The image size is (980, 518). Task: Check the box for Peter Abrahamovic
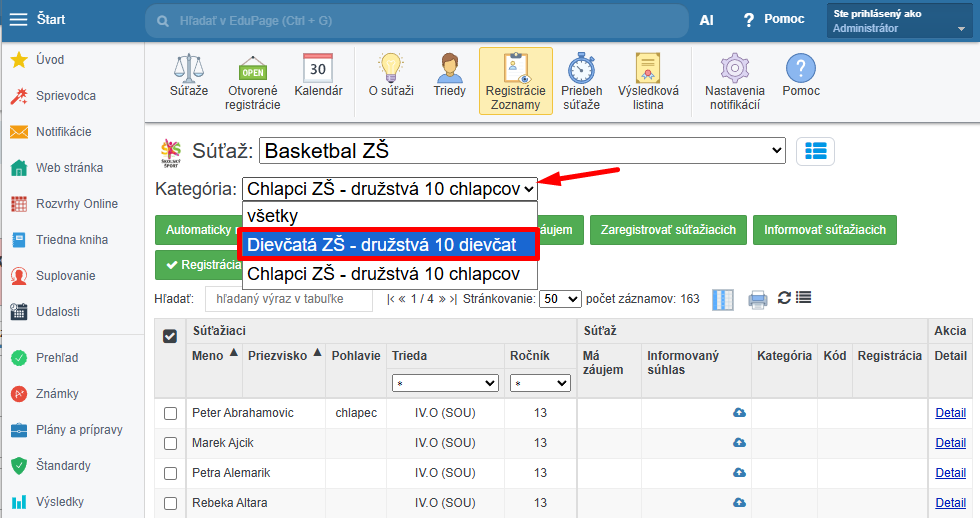click(x=170, y=414)
